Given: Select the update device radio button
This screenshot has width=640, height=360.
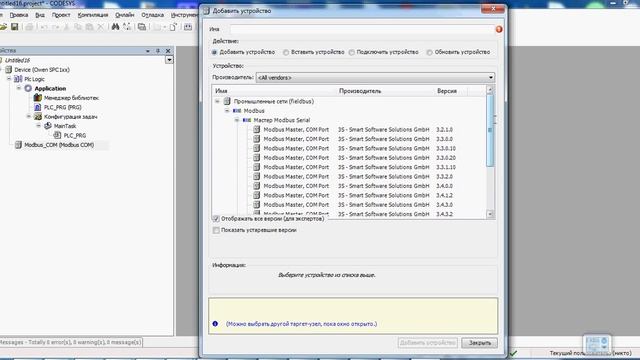Looking at the screenshot, I should (x=429, y=52).
